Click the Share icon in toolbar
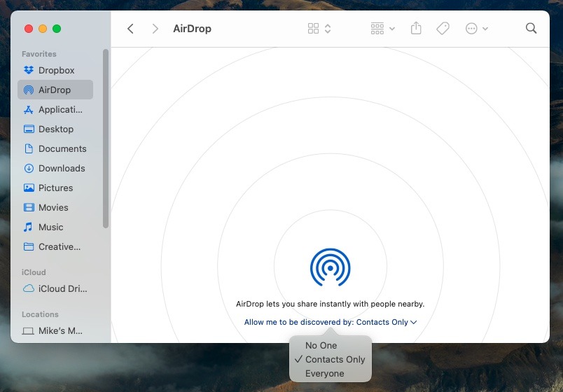This screenshot has height=392, width=563. tap(416, 29)
